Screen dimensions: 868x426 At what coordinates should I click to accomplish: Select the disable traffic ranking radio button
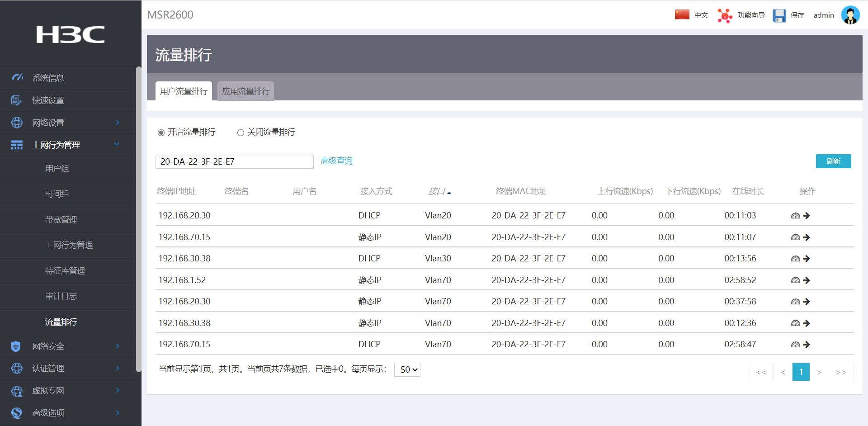[x=241, y=133]
